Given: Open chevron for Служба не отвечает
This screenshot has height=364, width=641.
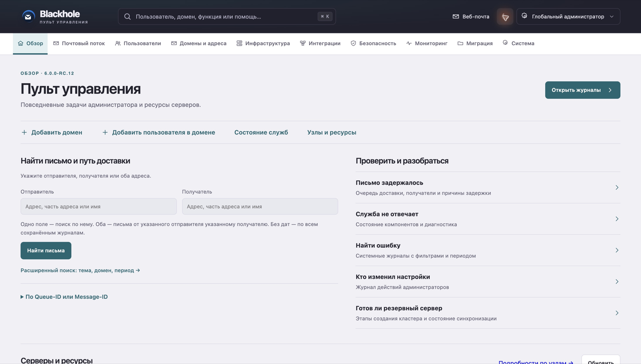Looking at the screenshot, I should (x=617, y=219).
